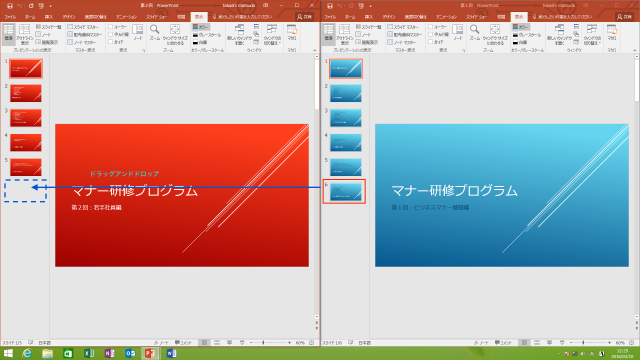Select slide 6 thumbnail in the blue presentation
This screenshot has height=360, width=640.
pos(345,191)
